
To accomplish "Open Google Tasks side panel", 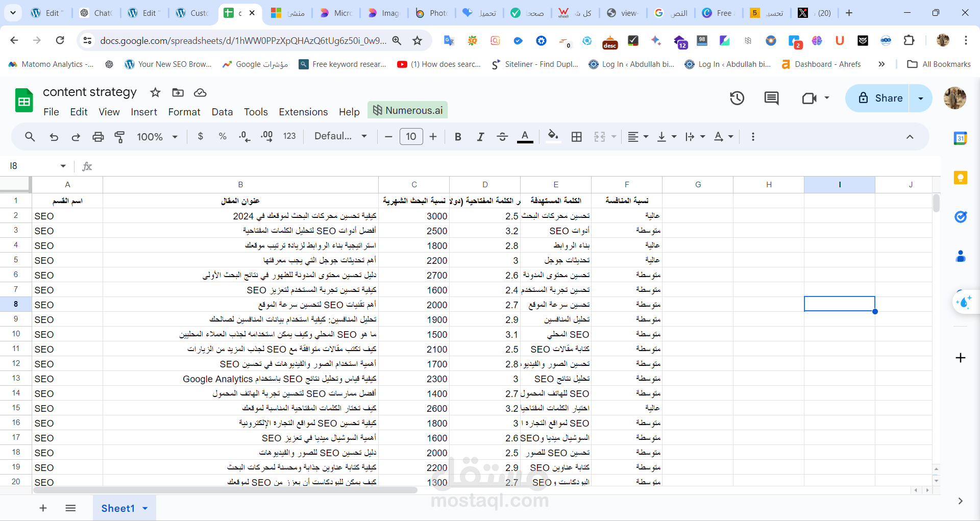I will coord(960,217).
